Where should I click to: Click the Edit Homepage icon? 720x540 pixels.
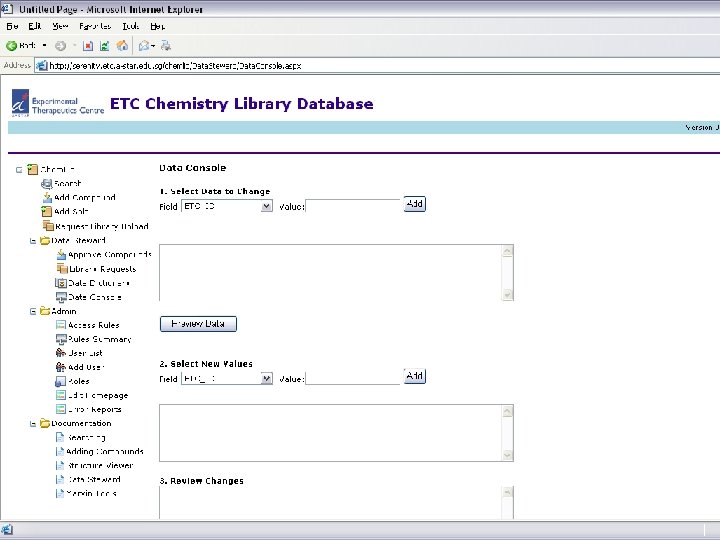point(61,395)
